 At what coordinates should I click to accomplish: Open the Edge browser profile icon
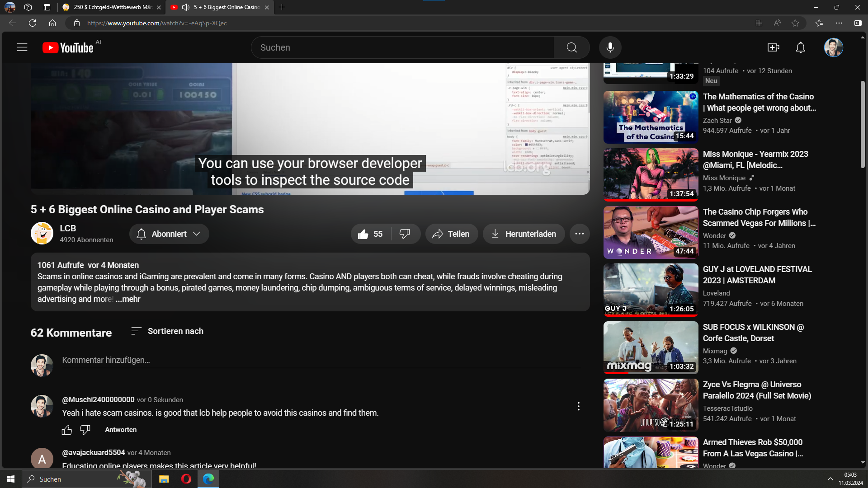coord(10,7)
